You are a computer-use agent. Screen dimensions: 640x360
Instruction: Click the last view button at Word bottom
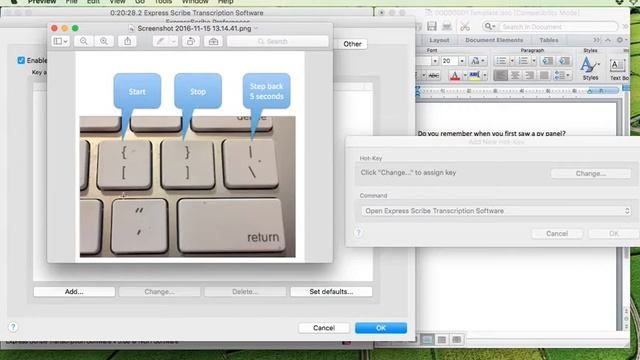457,340
